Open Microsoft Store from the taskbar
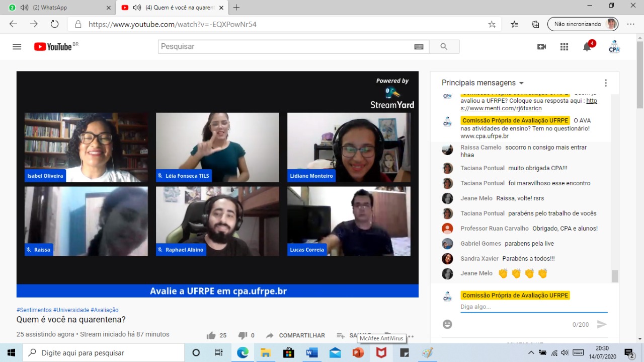 click(289, 353)
